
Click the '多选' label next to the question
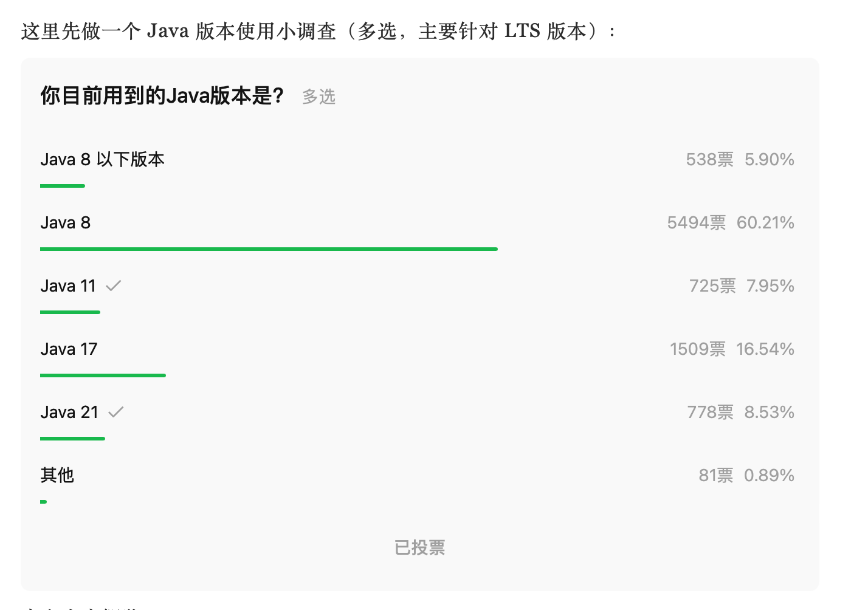[319, 96]
